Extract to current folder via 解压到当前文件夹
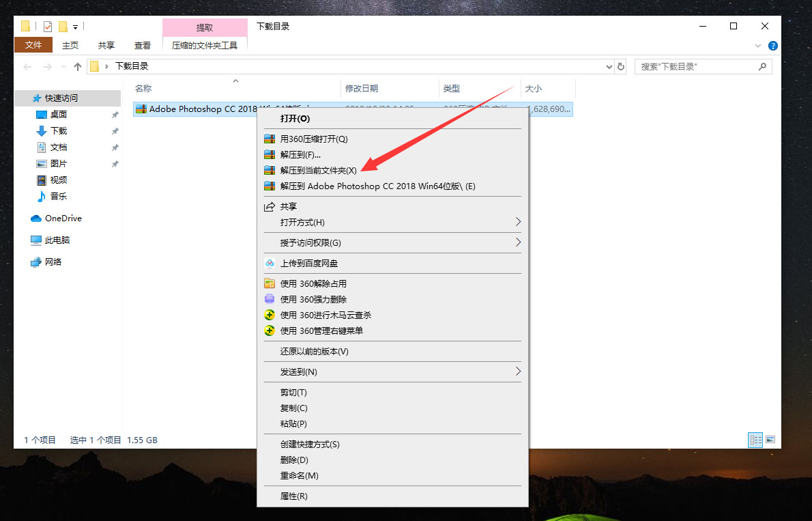The height and width of the screenshot is (521, 812). pyautogui.click(x=317, y=170)
